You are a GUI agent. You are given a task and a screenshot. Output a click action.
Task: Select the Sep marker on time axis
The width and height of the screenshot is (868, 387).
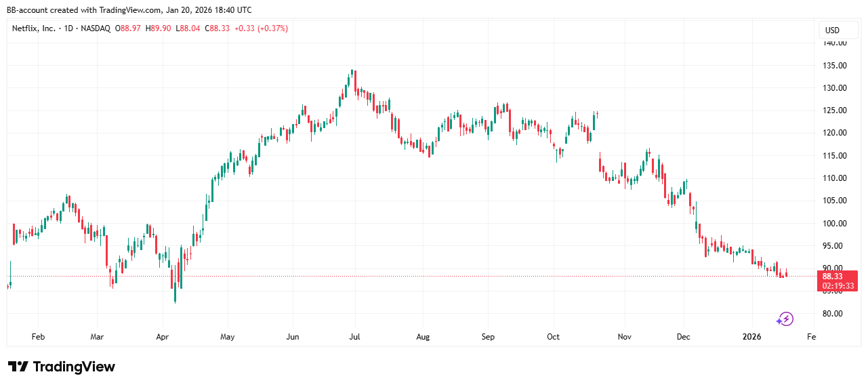click(x=489, y=337)
